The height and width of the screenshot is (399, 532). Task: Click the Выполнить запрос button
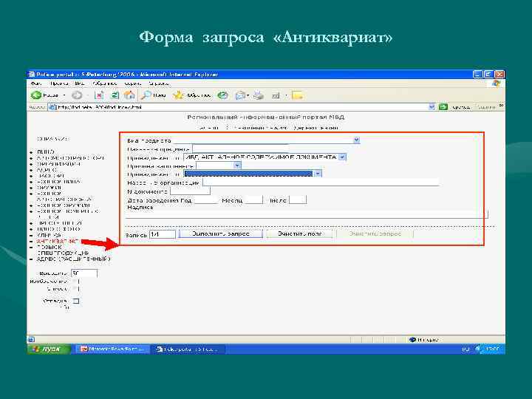tap(221, 233)
